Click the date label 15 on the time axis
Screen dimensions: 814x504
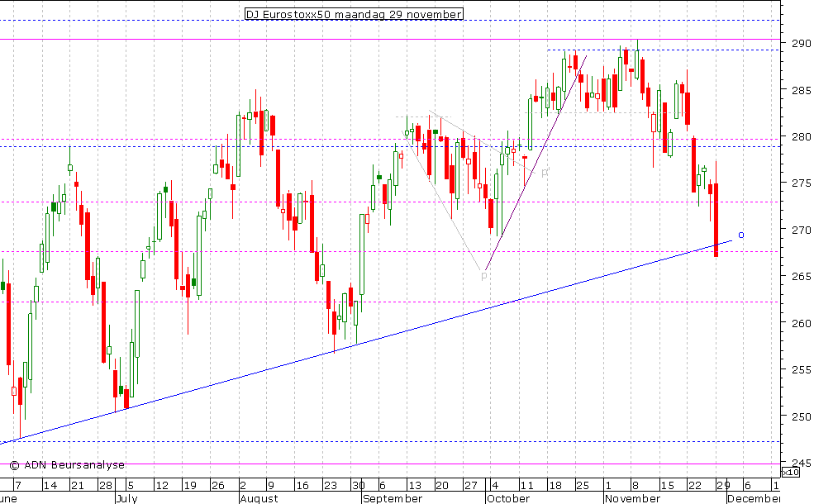pyautogui.click(x=667, y=485)
